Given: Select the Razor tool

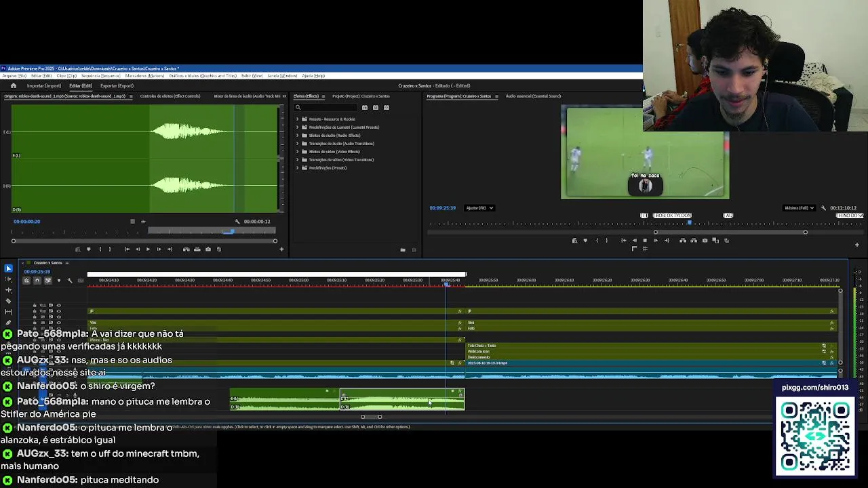Looking at the screenshot, I should (8, 301).
